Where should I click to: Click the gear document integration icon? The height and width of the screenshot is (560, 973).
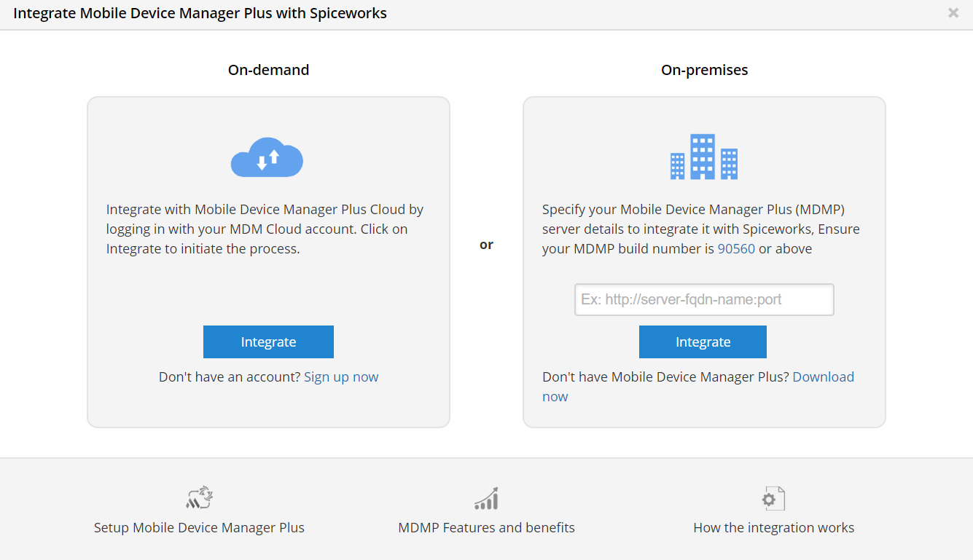[x=773, y=498]
